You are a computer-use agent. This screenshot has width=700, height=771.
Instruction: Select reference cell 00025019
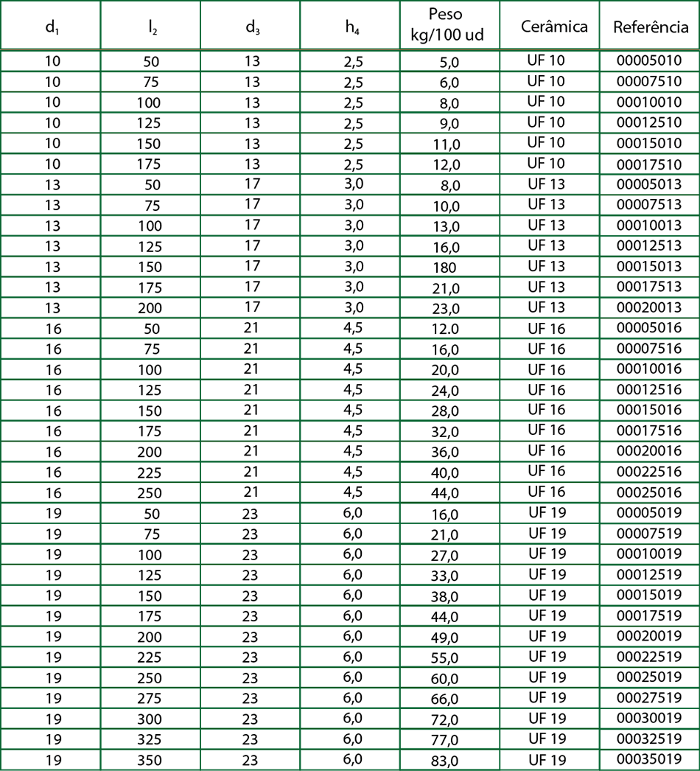point(649,677)
